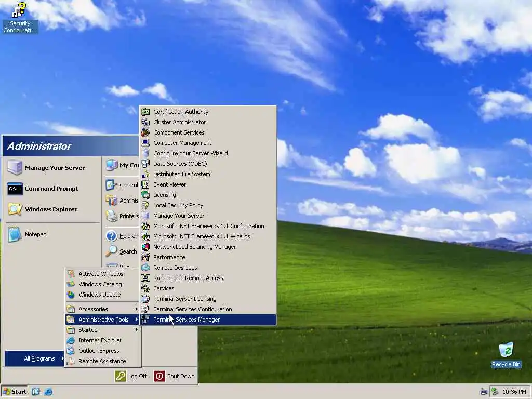532x399 pixels.
Task: Click Show Desktop quick launch icon
Action: pos(36,392)
